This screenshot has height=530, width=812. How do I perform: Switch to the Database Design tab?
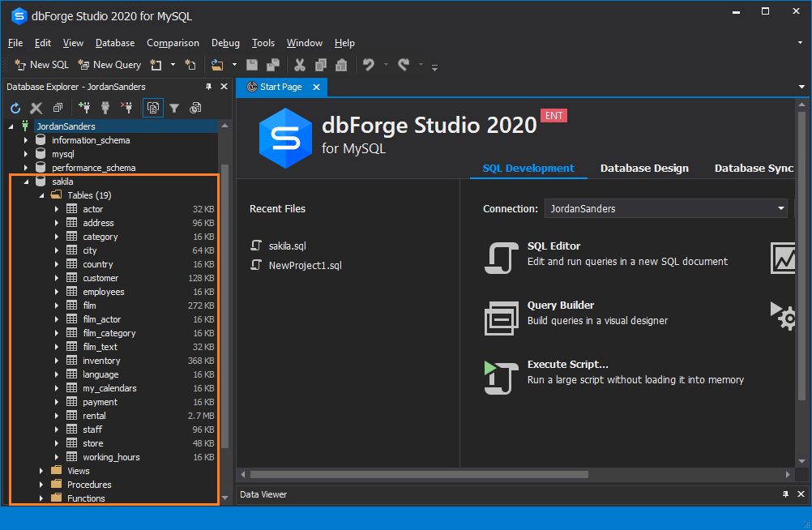[x=644, y=169]
